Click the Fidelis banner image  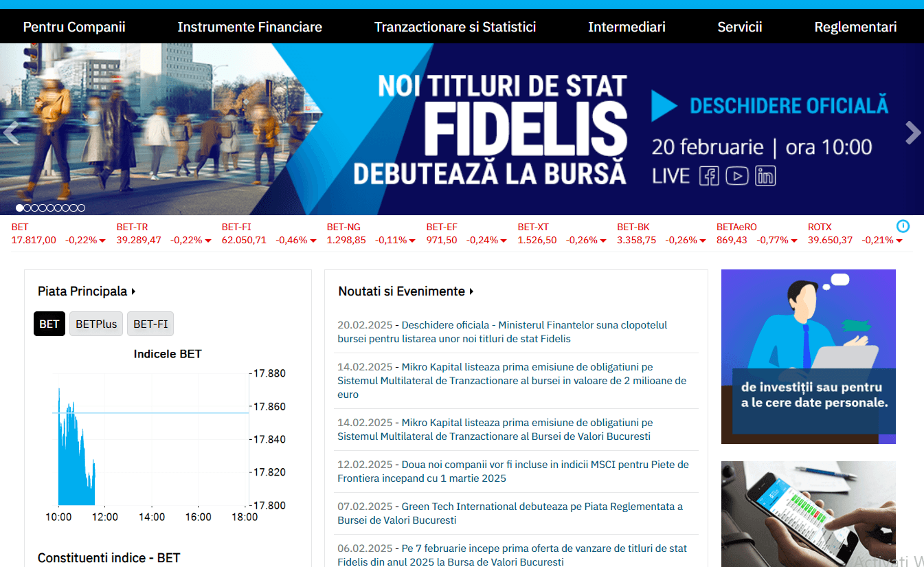(462, 129)
